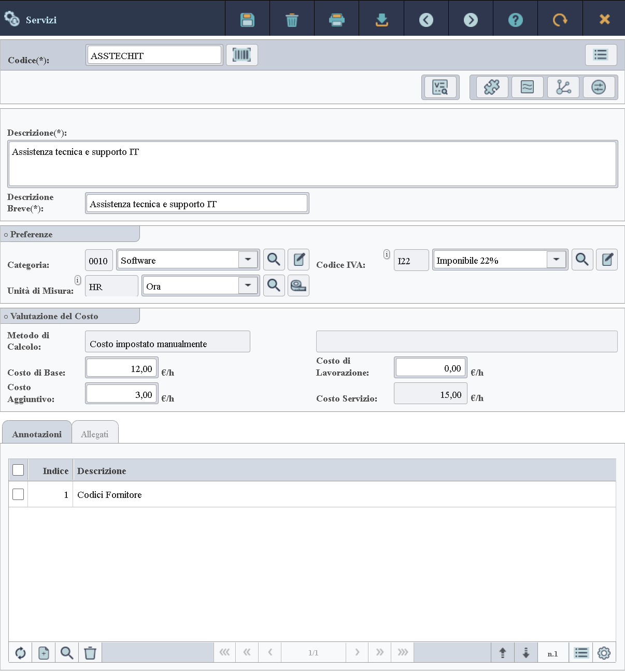This screenshot has height=672, width=625.
Task: Search annotations with bottom magnifier icon
Action: pyautogui.click(x=67, y=653)
